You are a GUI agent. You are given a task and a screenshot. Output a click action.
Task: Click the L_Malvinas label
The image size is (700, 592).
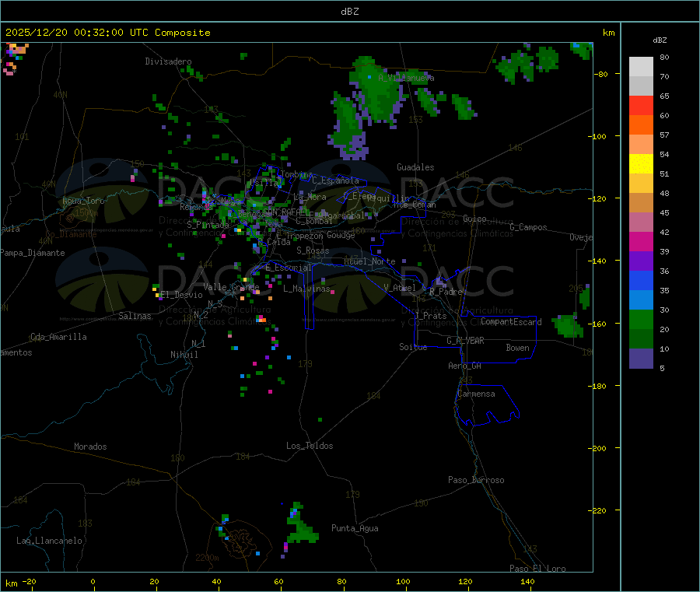click(306, 289)
